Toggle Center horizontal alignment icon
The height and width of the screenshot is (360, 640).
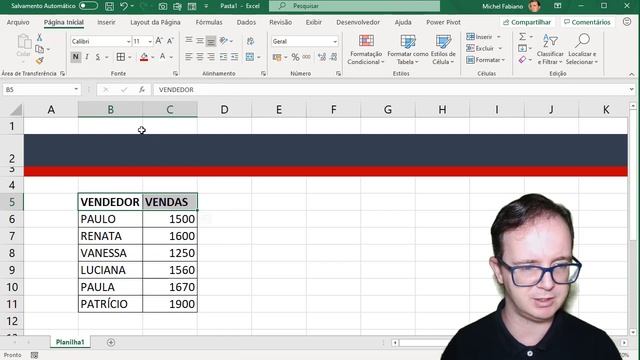[200, 57]
